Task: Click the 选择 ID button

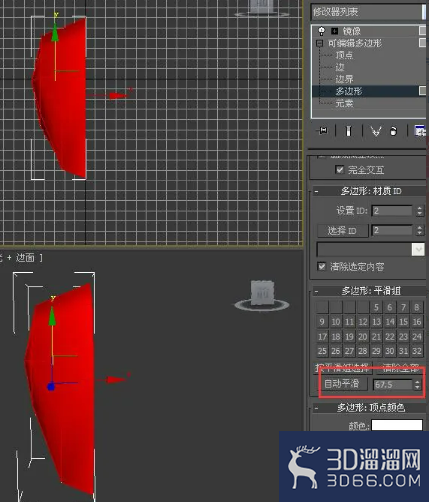Action: tap(342, 230)
